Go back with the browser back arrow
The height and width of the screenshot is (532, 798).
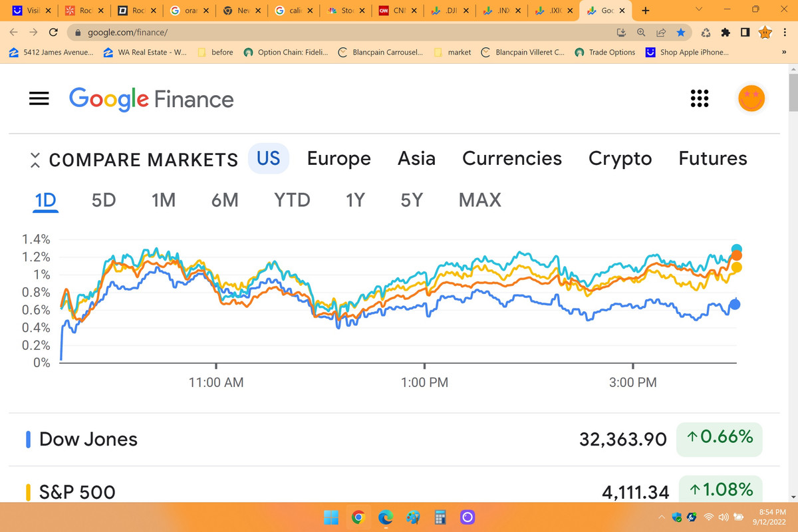pyautogui.click(x=14, y=32)
